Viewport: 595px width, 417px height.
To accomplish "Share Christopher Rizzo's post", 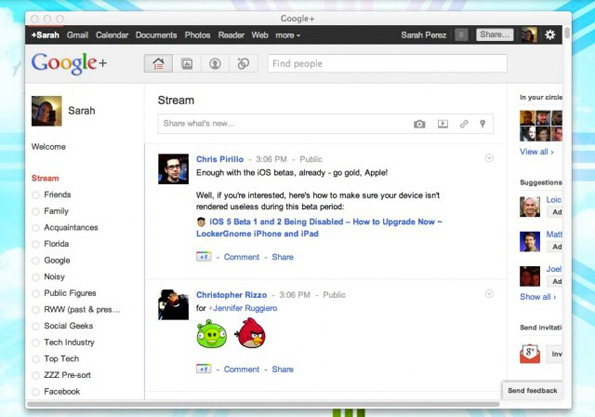I will 283,369.
